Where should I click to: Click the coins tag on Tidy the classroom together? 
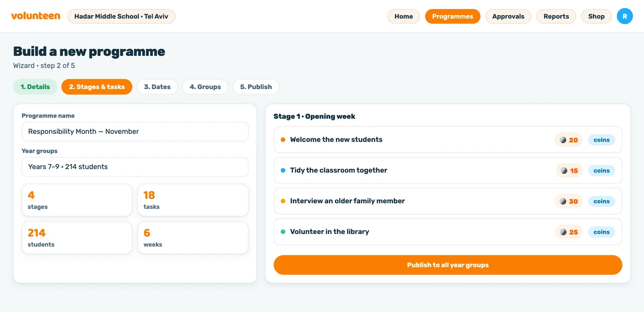[x=601, y=171]
